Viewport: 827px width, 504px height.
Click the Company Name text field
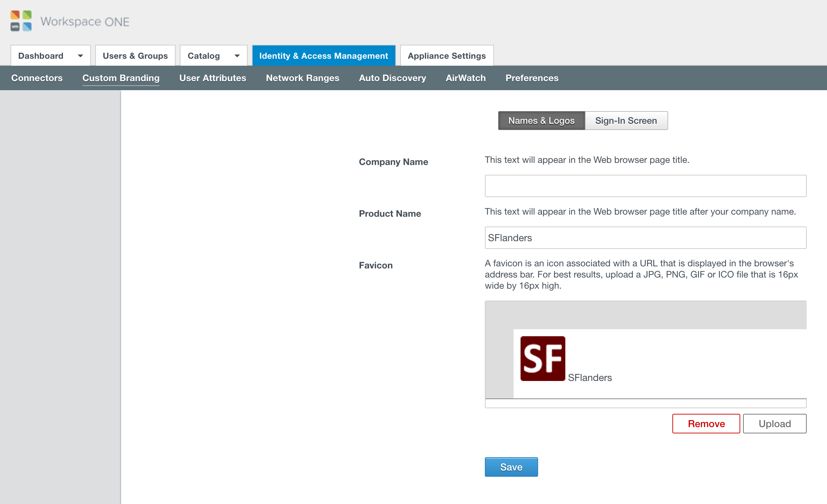[x=645, y=186]
